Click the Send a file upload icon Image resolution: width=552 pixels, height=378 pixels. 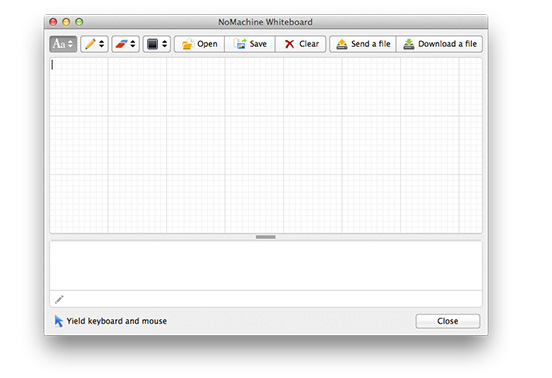tap(341, 44)
